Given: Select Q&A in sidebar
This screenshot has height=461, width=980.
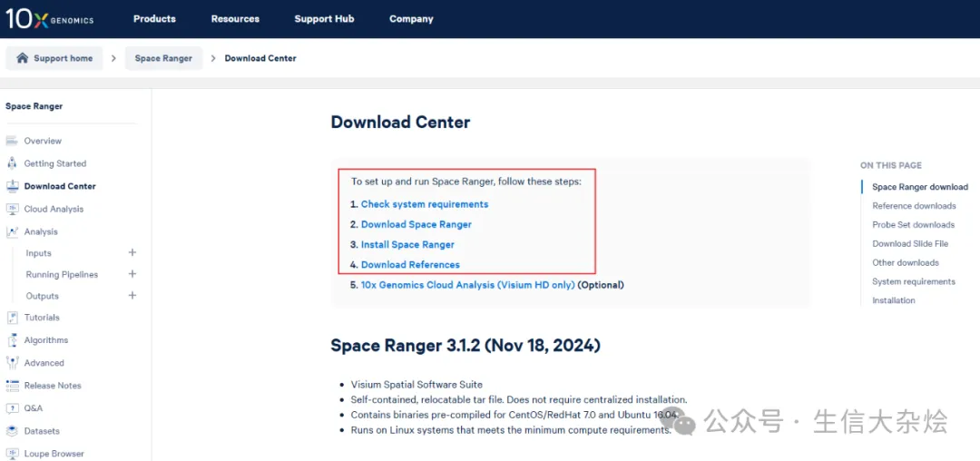Looking at the screenshot, I should [x=34, y=408].
